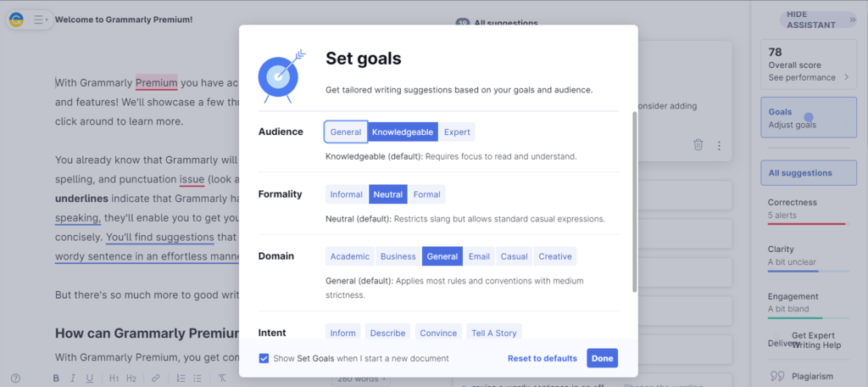868x387 pixels.
Task: Click Reset to defaults
Action: [x=542, y=358]
